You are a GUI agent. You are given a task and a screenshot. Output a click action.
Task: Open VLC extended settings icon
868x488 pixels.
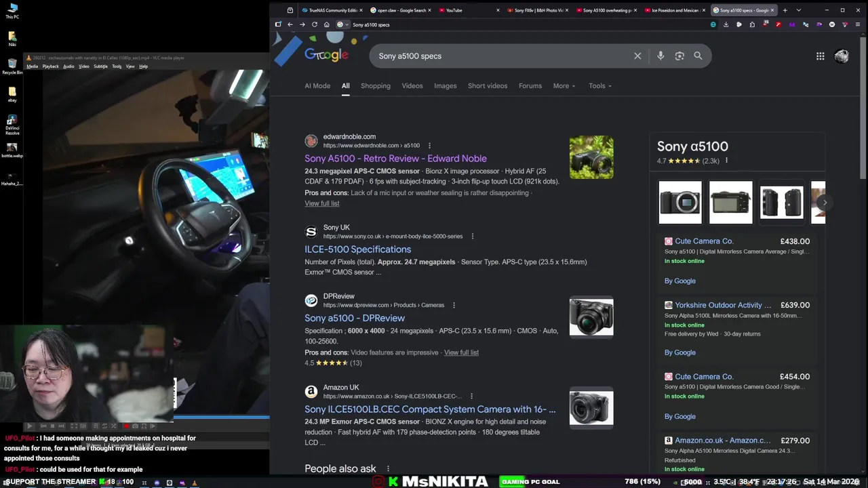click(x=83, y=426)
